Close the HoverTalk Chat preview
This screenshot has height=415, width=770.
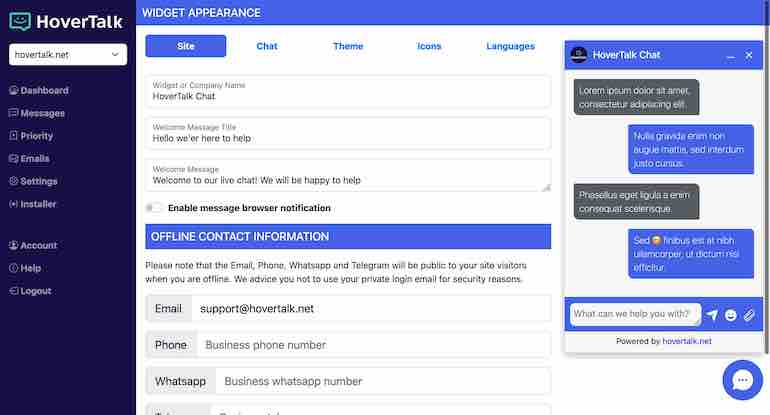coord(749,55)
